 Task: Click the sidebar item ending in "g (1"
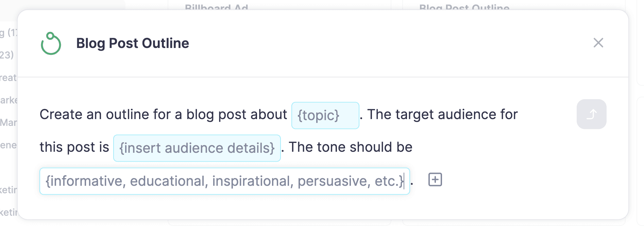tap(8, 33)
